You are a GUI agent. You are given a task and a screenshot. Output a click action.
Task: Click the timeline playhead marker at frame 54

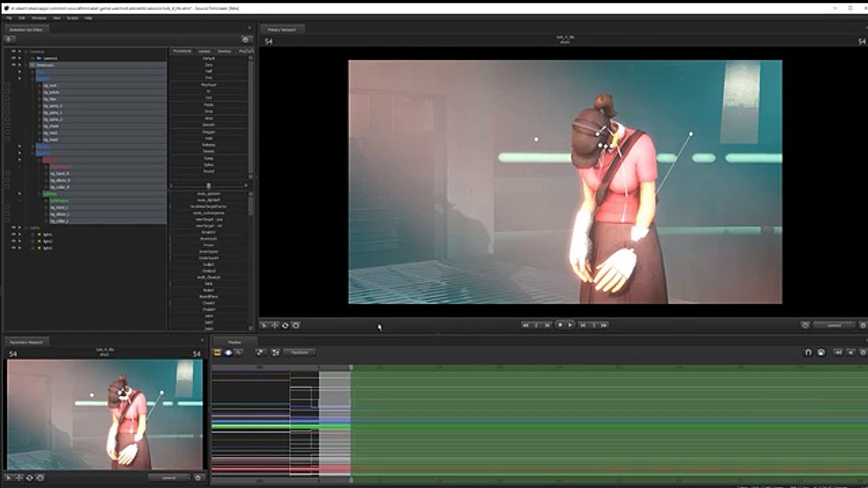[351, 367]
